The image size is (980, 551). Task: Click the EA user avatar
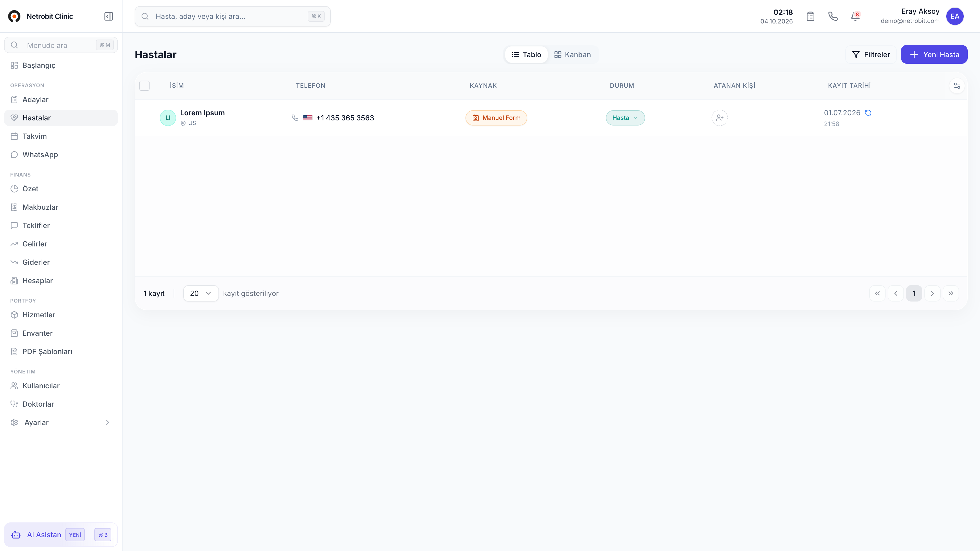tap(954, 16)
